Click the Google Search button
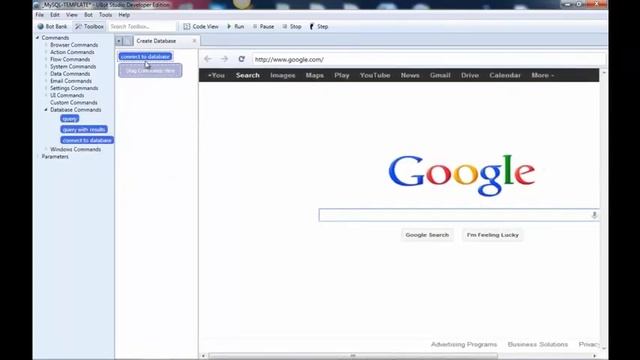 click(427, 235)
